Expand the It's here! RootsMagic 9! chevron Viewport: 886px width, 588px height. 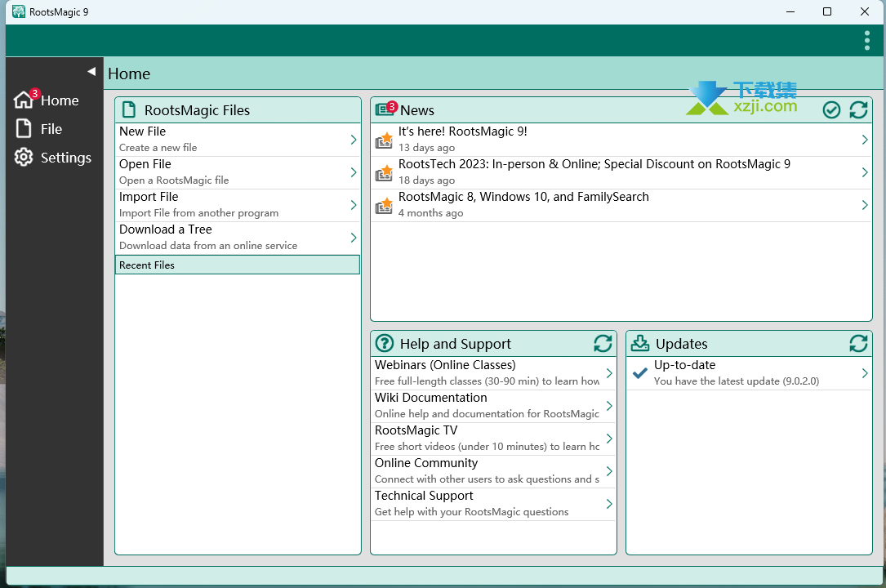865,140
